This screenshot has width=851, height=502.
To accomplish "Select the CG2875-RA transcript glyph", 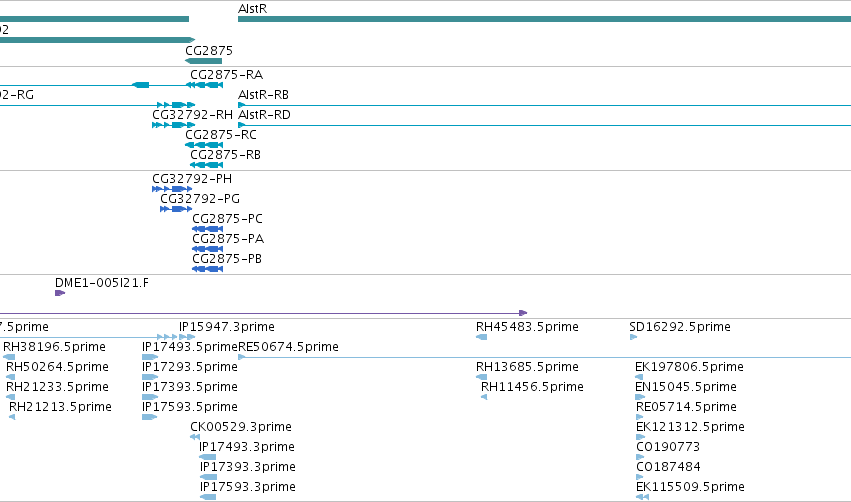I will coord(205,85).
